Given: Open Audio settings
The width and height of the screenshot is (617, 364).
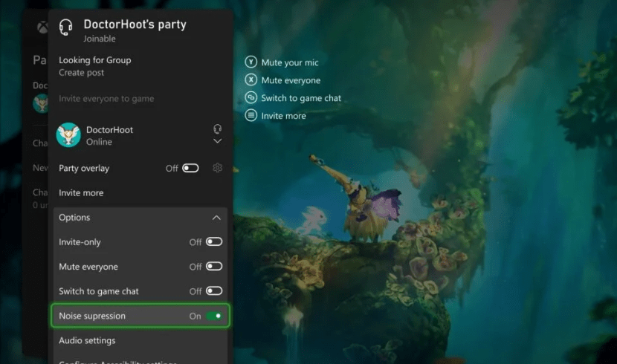Looking at the screenshot, I should pos(87,340).
